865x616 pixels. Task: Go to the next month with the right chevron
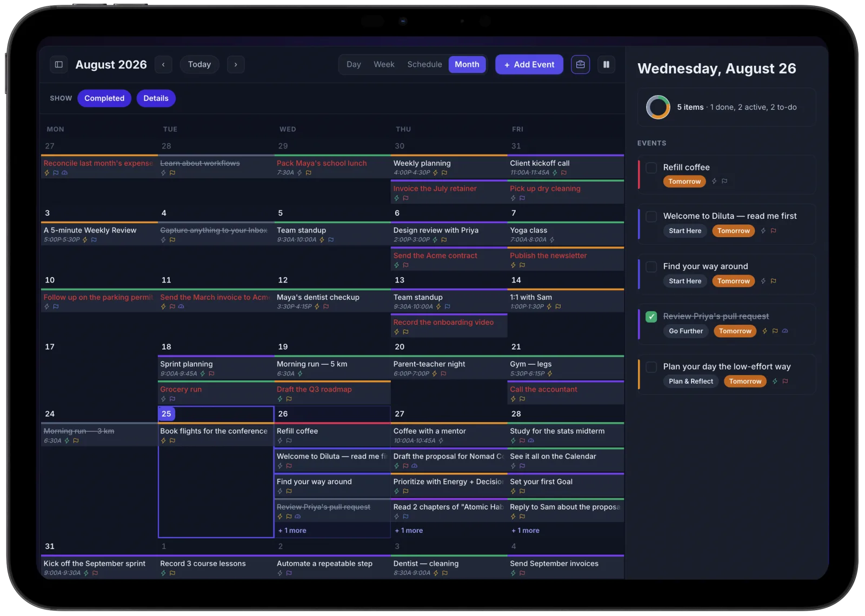(236, 65)
